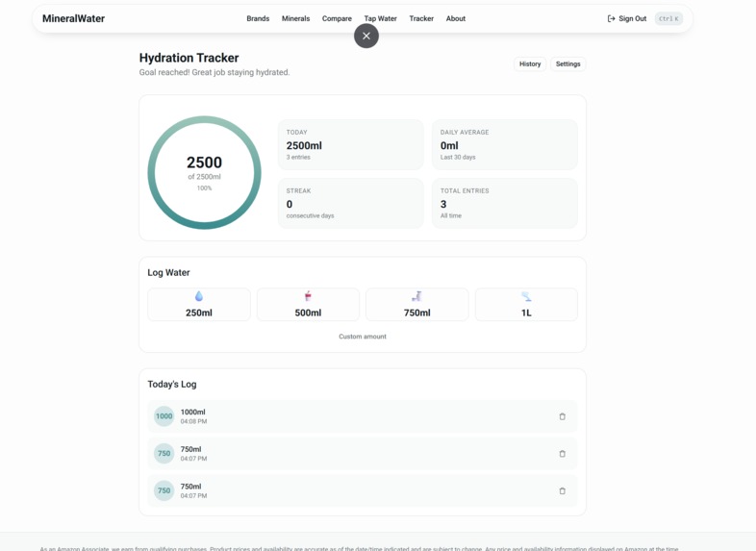Click the 1000ml log entry text
The width and height of the screenshot is (756, 551).
[193, 412]
